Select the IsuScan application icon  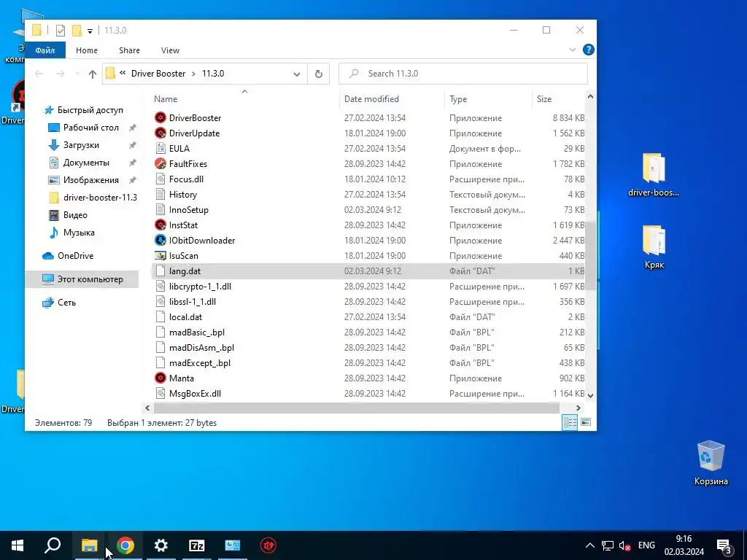(x=160, y=256)
